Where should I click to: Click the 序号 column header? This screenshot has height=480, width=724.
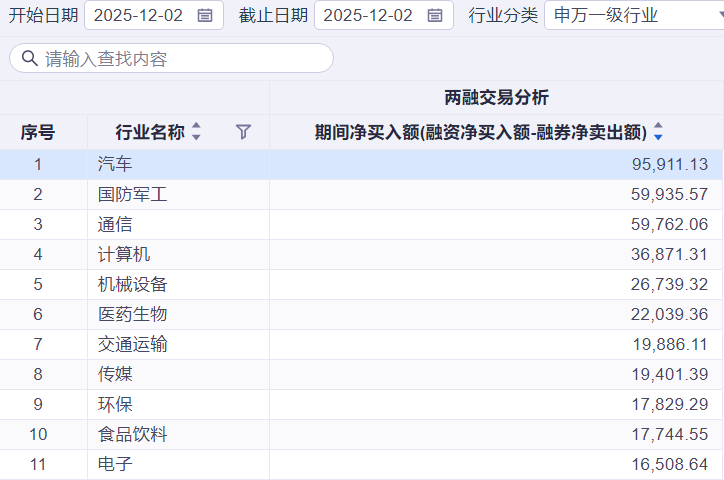coord(38,132)
